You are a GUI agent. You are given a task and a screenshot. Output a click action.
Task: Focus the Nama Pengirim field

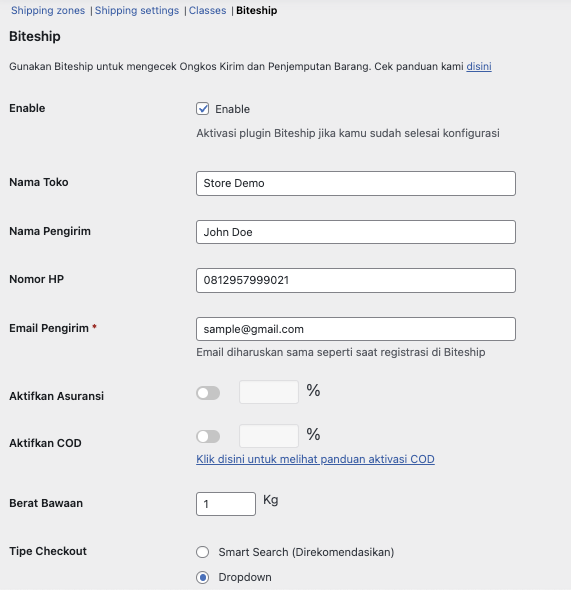(356, 232)
